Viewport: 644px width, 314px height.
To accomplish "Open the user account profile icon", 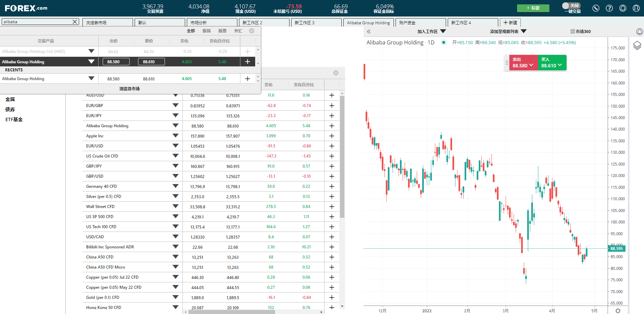I will pos(636,8).
